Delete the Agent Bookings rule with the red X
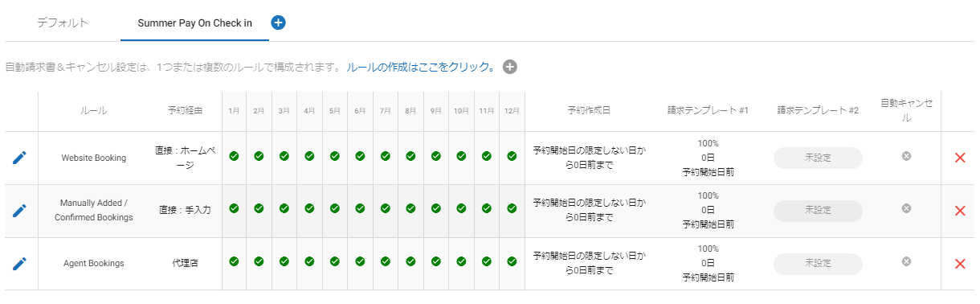Screen dimensions: 980x304 959,264
